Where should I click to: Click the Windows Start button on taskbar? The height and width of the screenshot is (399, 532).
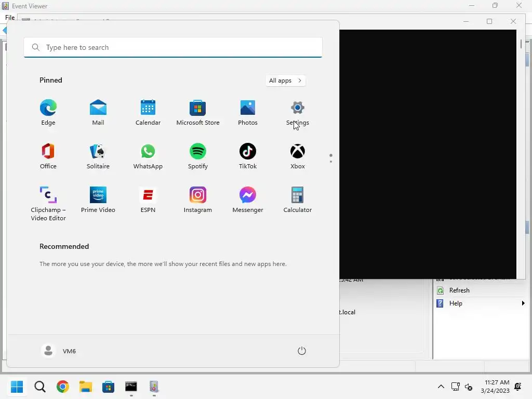click(x=17, y=387)
